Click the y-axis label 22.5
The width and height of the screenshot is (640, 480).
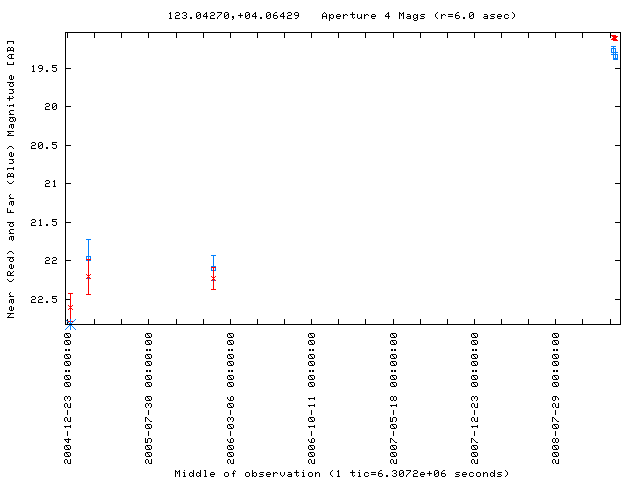click(44, 300)
